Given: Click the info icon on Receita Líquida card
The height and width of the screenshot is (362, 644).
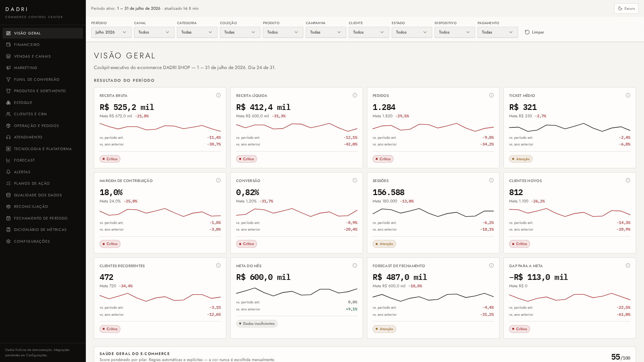Looking at the screenshot, I should click(x=355, y=96).
